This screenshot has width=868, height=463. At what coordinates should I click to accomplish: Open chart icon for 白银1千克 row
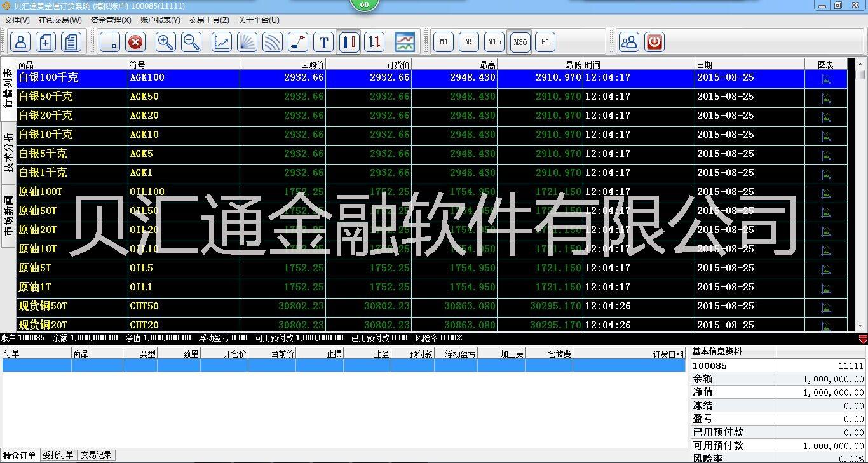coord(826,174)
